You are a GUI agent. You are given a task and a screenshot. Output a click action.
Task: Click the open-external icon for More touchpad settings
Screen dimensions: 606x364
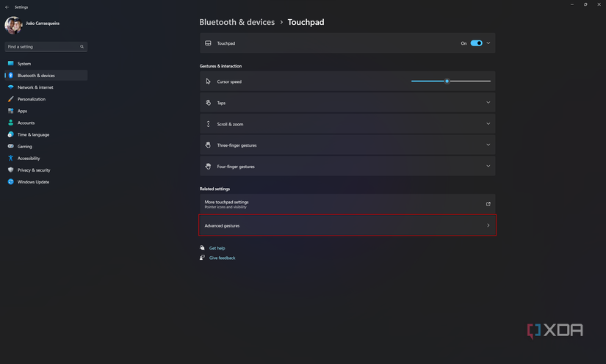[488, 204]
